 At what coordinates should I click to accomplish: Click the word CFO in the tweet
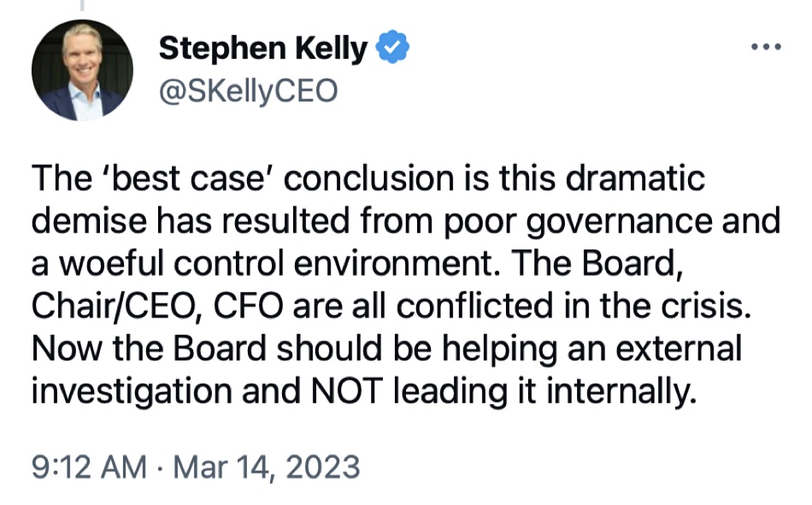click(x=249, y=306)
